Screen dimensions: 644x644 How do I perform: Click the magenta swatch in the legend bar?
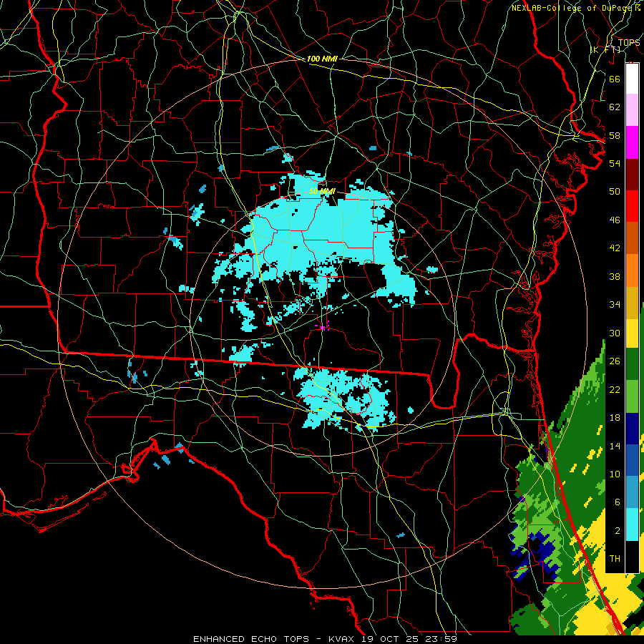click(x=632, y=142)
